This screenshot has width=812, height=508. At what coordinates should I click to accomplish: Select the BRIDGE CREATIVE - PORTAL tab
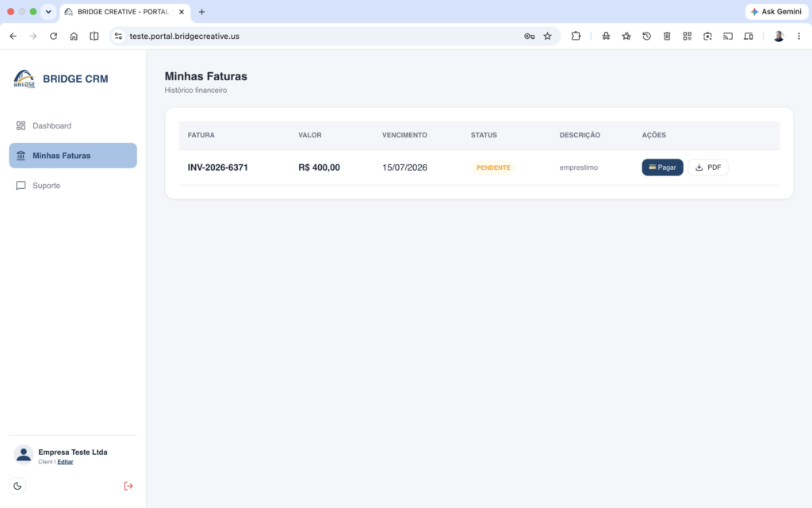[x=123, y=12]
